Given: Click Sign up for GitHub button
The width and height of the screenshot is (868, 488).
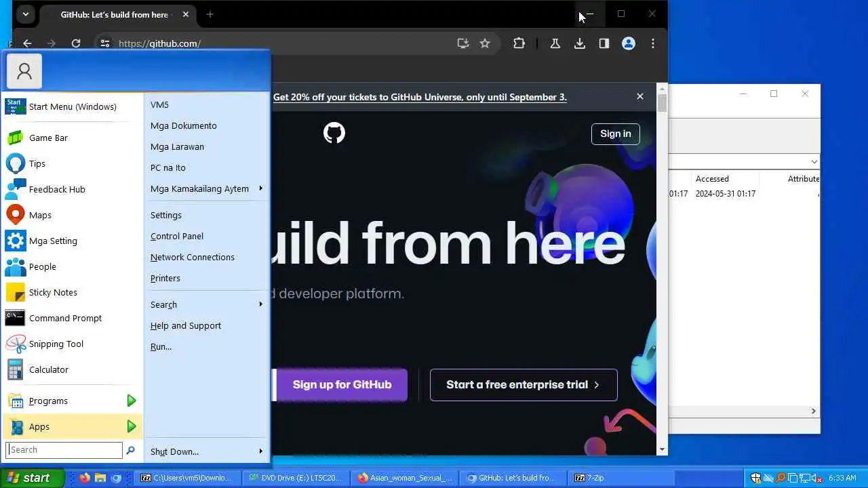Looking at the screenshot, I should [342, 384].
